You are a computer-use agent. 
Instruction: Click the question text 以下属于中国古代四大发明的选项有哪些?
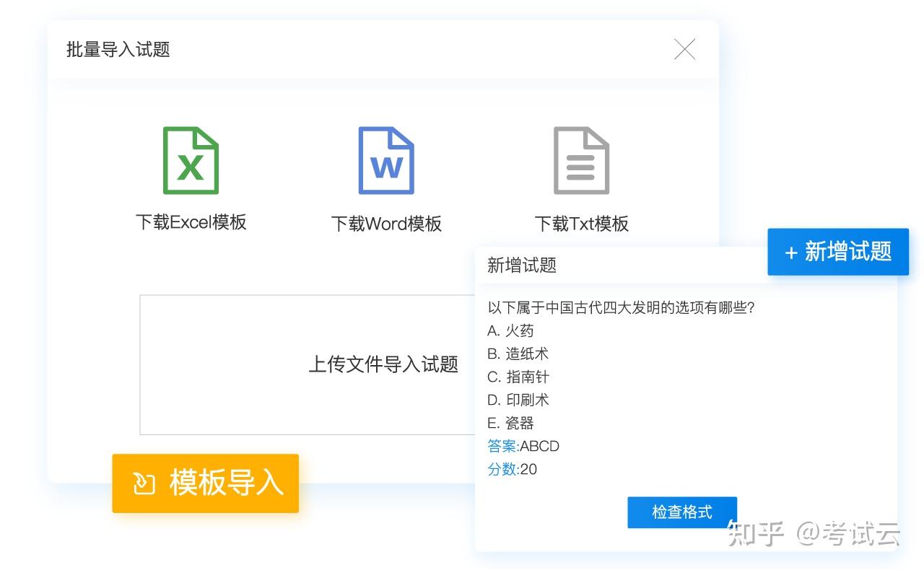(621, 307)
